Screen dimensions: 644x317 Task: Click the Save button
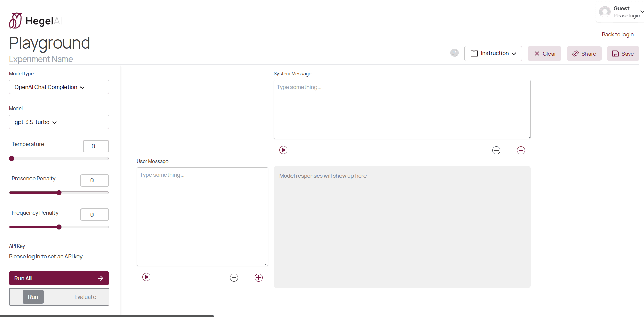(623, 53)
